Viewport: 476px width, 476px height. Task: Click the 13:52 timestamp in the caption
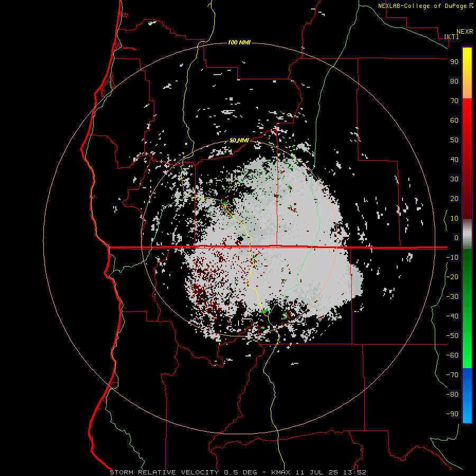point(355,472)
